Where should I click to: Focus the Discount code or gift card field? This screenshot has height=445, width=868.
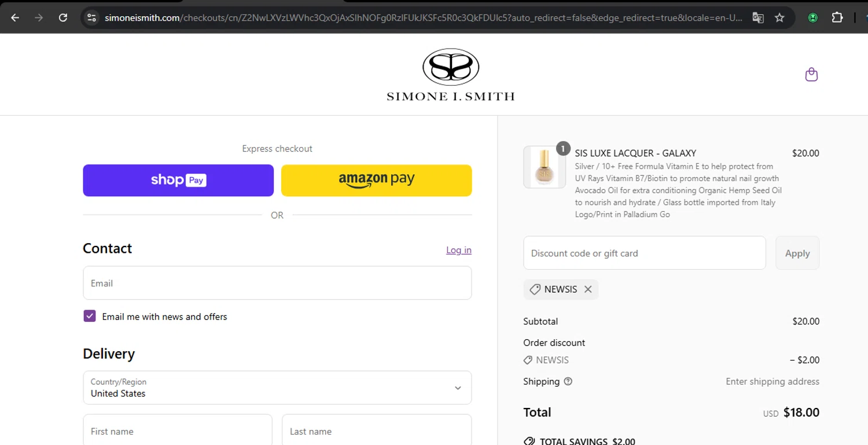(645, 253)
